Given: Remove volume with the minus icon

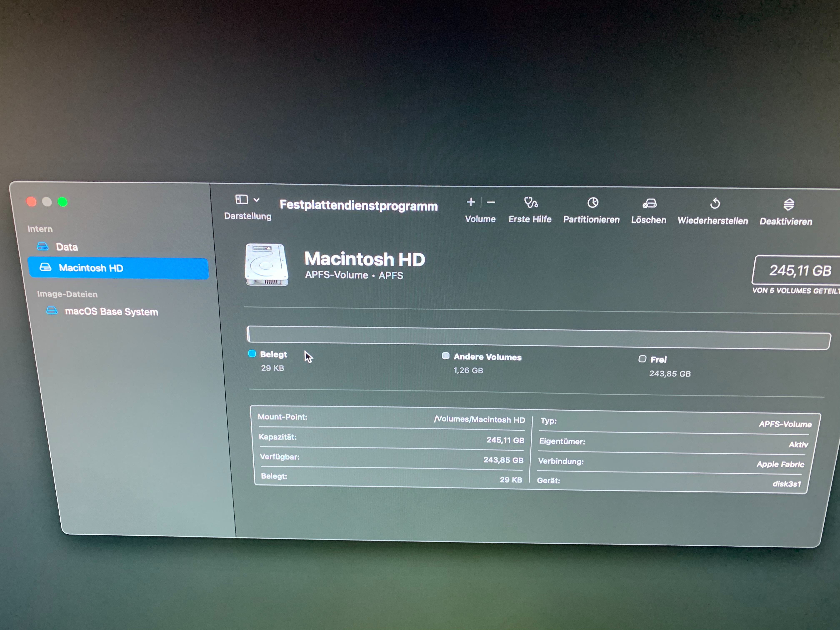Looking at the screenshot, I should (x=491, y=202).
